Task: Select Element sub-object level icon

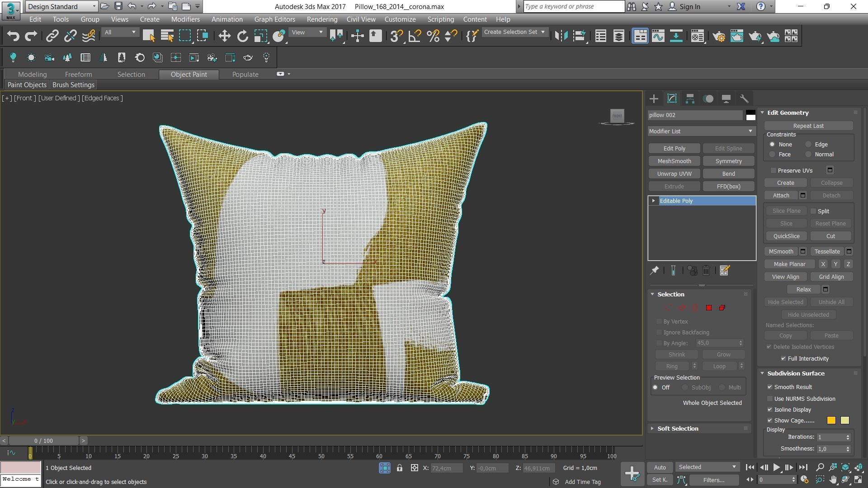Action: (x=722, y=308)
